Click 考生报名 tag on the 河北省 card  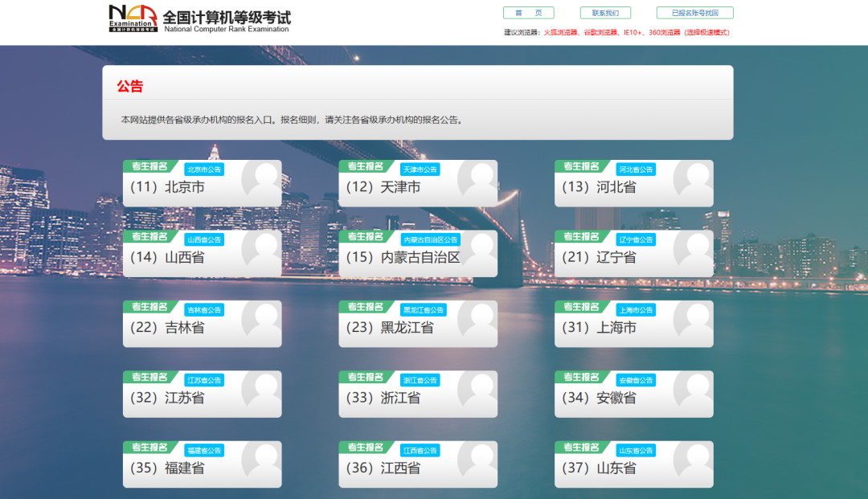coord(581,166)
